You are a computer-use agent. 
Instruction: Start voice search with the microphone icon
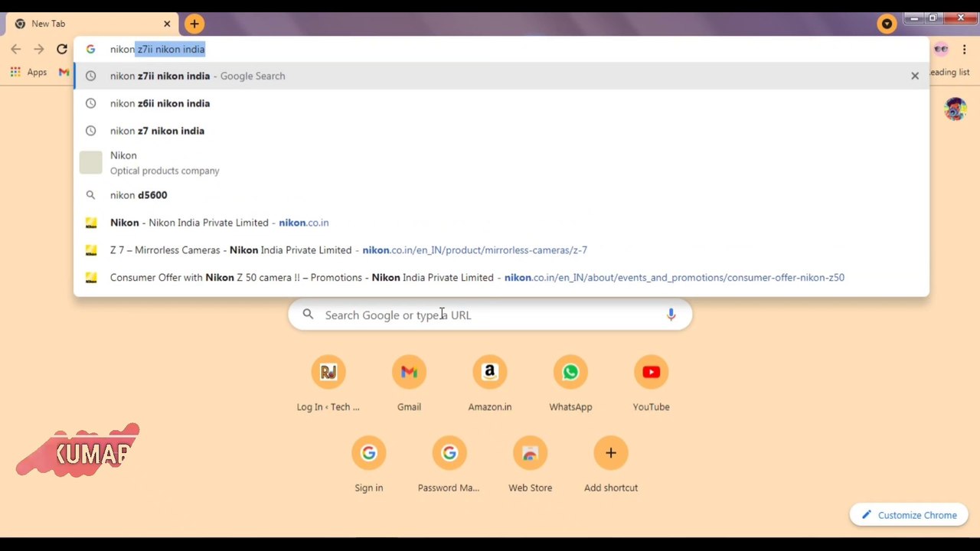pos(671,315)
